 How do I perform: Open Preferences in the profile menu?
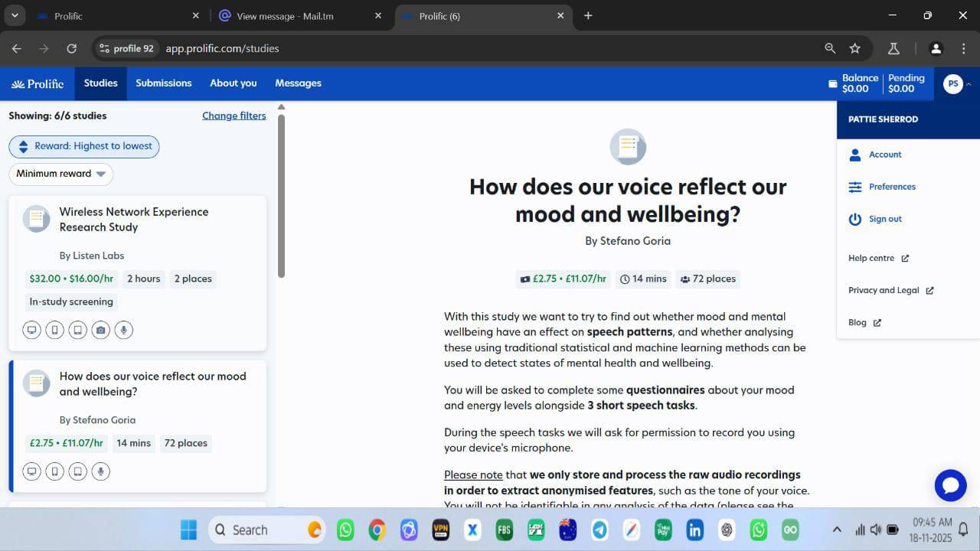coord(892,187)
